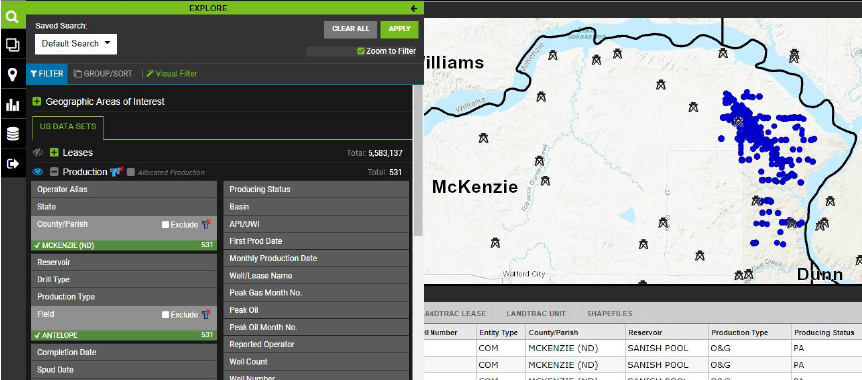Open the Default Search saved search dropdown

coord(76,44)
